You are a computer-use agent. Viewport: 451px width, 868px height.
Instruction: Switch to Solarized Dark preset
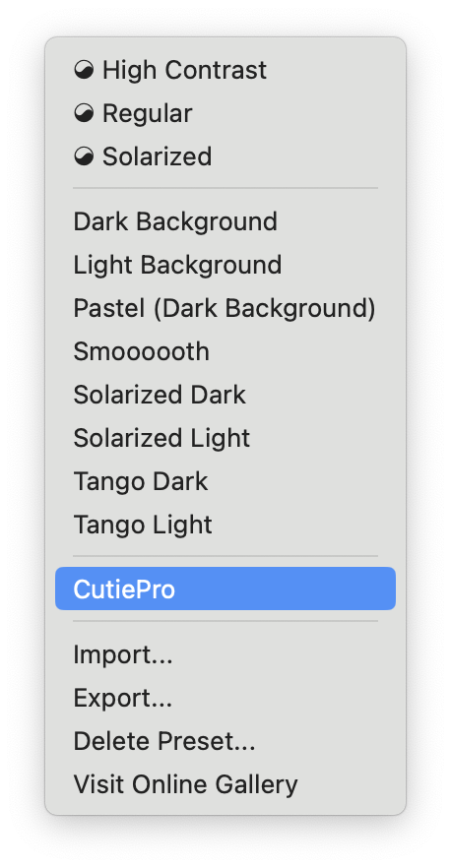tap(225, 395)
